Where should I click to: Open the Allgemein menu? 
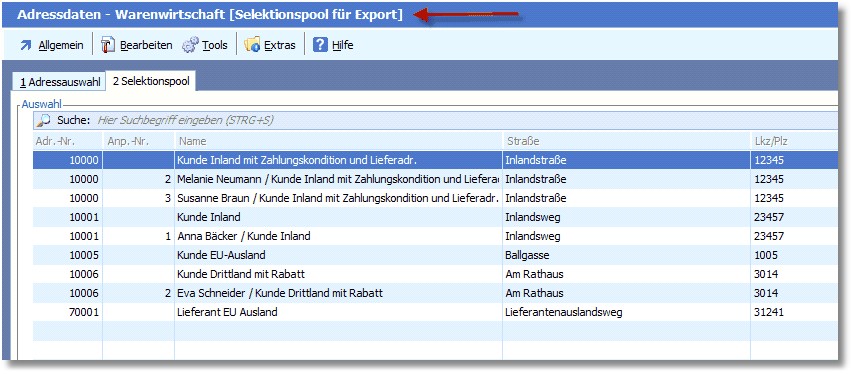coord(61,45)
